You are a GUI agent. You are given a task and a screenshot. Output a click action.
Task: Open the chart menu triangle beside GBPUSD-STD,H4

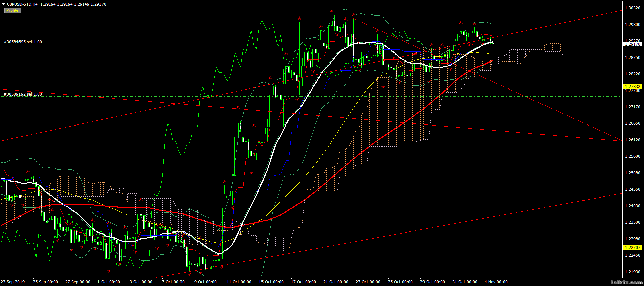4,4
